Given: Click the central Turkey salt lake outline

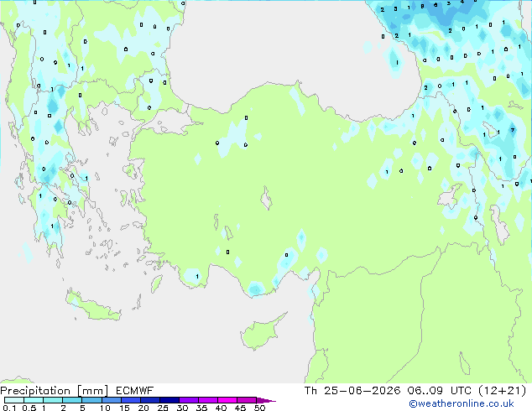Looking at the screenshot, I should coord(266,199).
